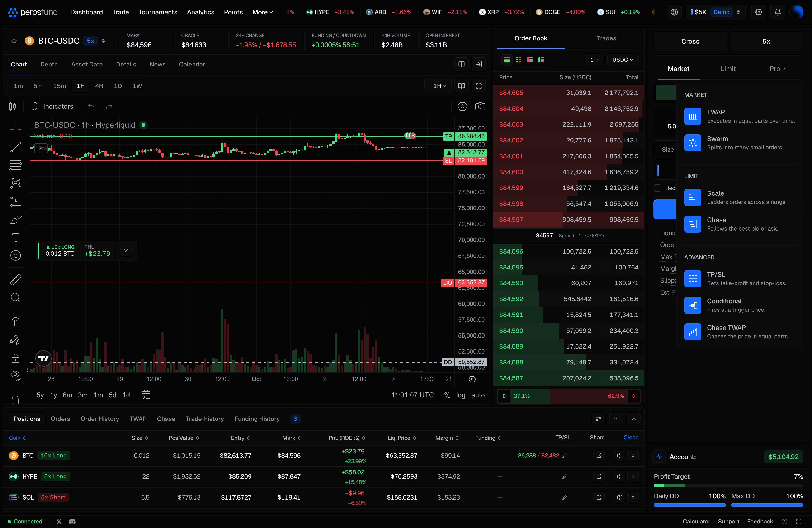Open the chart screenshot camera tool
812x528 pixels.
coord(480,106)
